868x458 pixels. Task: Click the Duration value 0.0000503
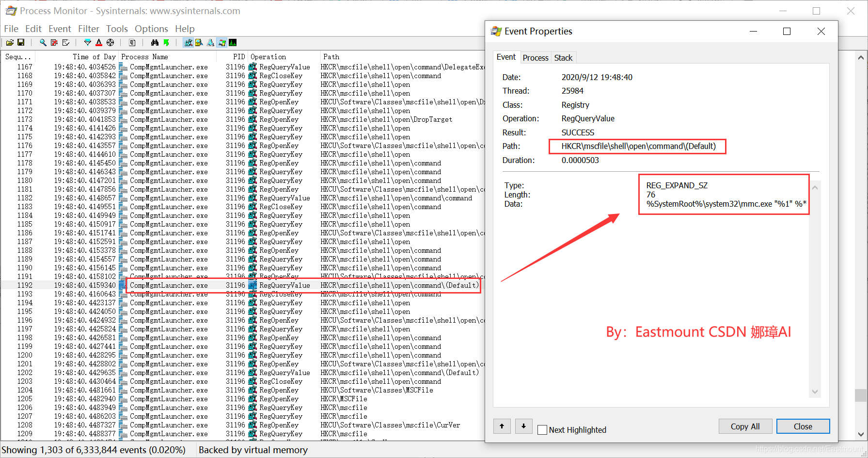click(x=580, y=160)
